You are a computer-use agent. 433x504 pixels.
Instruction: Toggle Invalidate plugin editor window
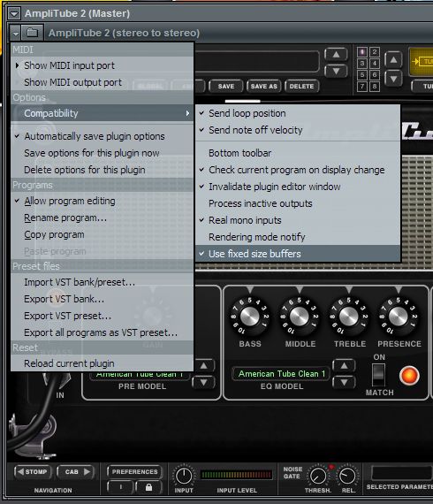pos(298,187)
